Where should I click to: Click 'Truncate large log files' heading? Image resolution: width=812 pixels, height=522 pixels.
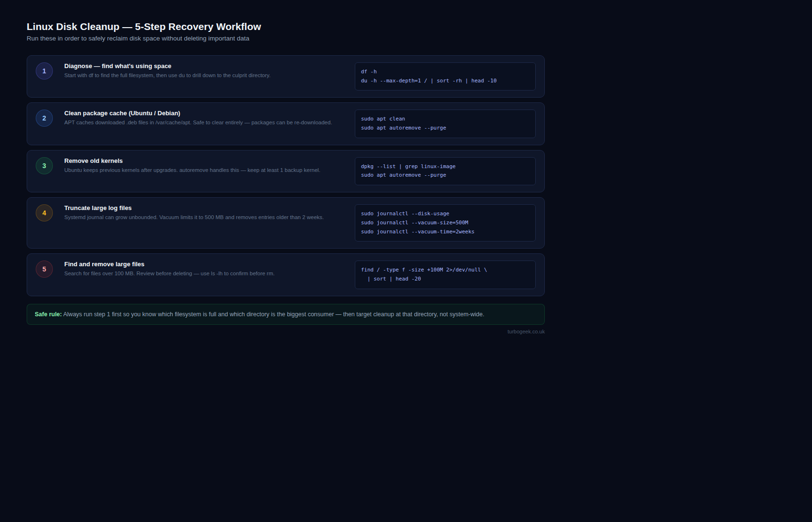98,208
